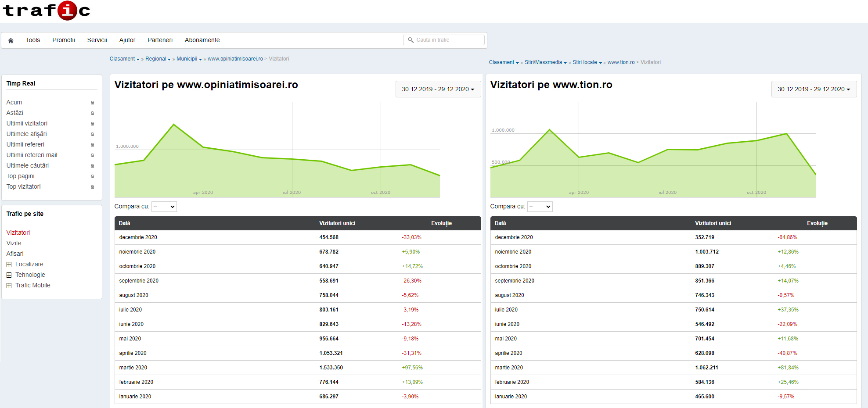This screenshot has height=408, width=868.
Task: Open www.tion.ro breadcrumb link
Action: click(621, 62)
